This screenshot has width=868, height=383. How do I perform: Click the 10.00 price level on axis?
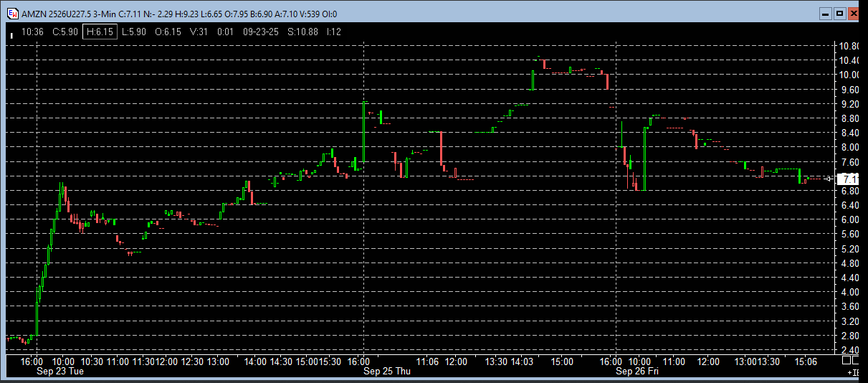point(849,75)
